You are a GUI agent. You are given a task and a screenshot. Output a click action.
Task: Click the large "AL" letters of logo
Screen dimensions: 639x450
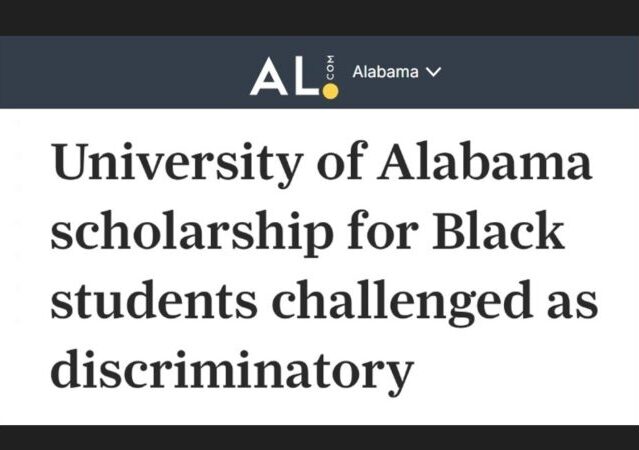[284, 75]
